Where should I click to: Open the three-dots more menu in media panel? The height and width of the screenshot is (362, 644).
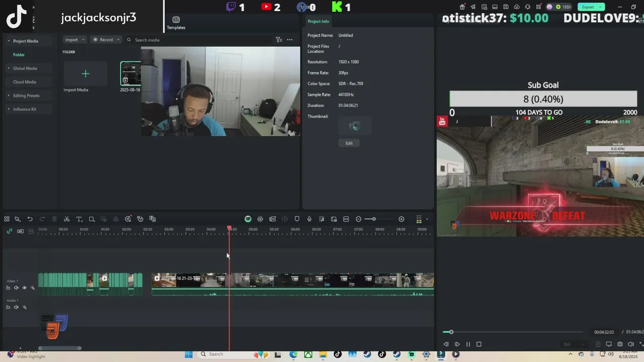290,40
